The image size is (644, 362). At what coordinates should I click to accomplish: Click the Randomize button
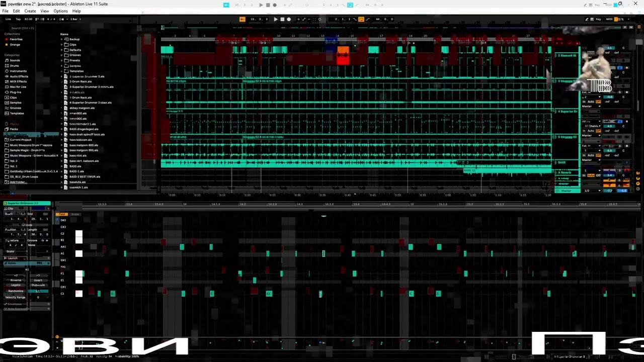(16, 291)
